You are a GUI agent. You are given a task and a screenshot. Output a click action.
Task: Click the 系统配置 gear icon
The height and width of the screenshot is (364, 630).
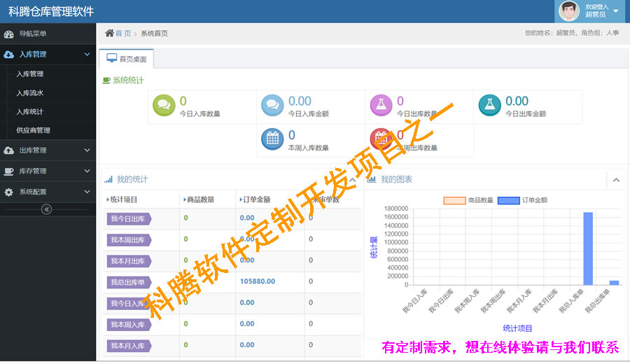point(9,192)
